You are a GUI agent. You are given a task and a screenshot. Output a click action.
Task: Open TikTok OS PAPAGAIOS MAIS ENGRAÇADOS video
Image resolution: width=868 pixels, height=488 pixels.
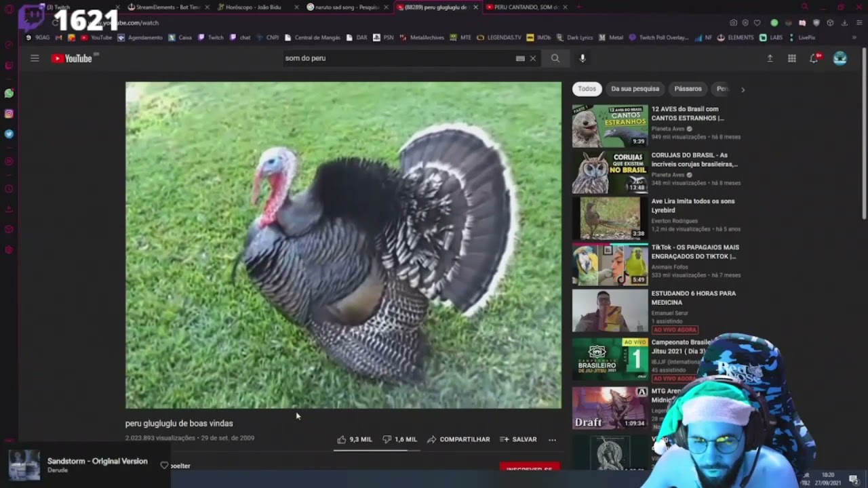point(610,264)
